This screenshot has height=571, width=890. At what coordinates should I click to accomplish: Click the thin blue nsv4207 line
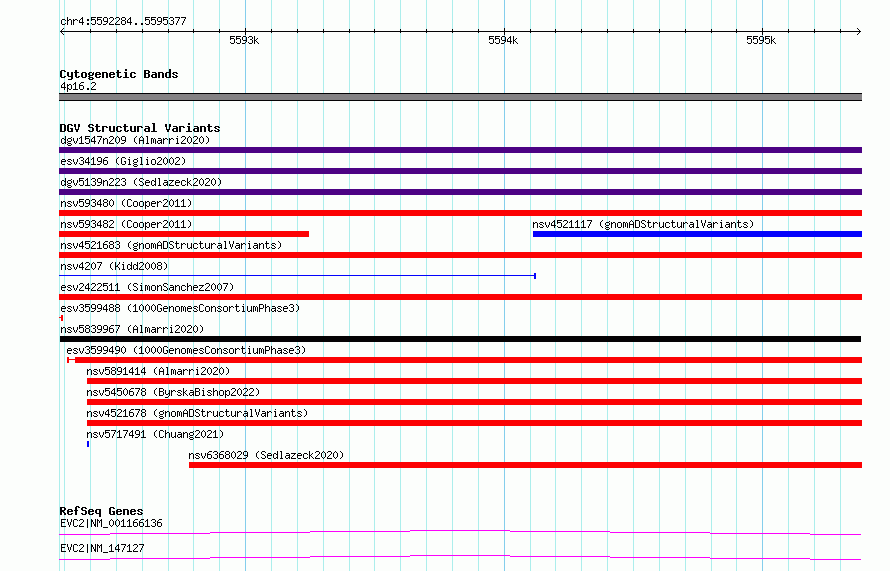click(x=297, y=276)
